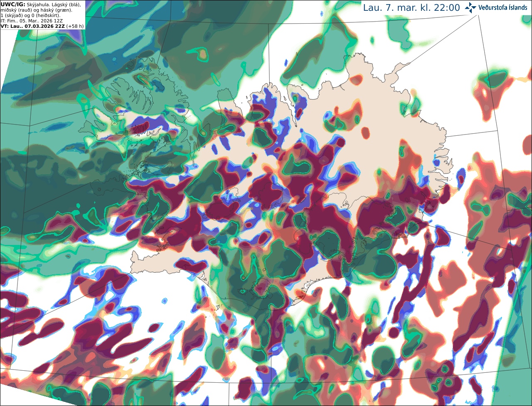Image resolution: width=532 pixels, height=406 pixels.
Task: Click the 'Veðurstofa Íslands' logo text
Action: (x=502, y=7)
